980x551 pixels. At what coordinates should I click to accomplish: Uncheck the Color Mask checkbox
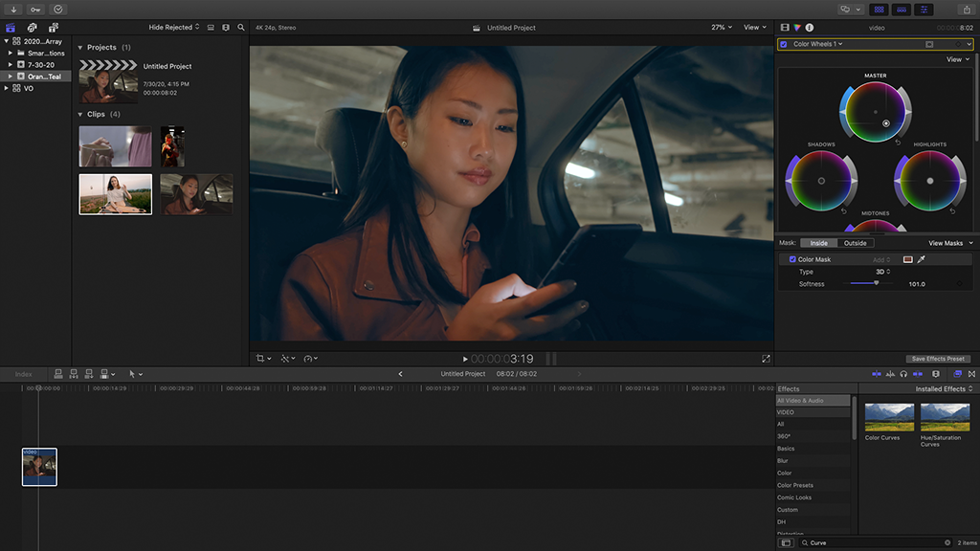792,259
